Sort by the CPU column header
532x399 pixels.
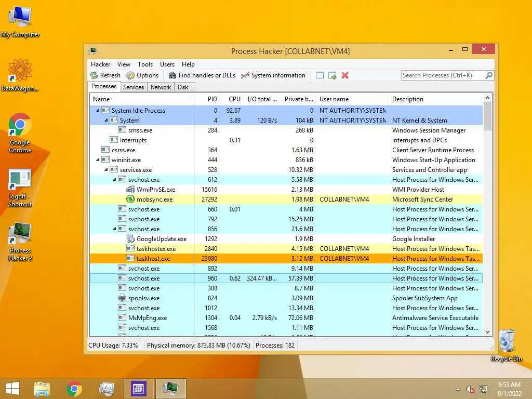tap(231, 99)
